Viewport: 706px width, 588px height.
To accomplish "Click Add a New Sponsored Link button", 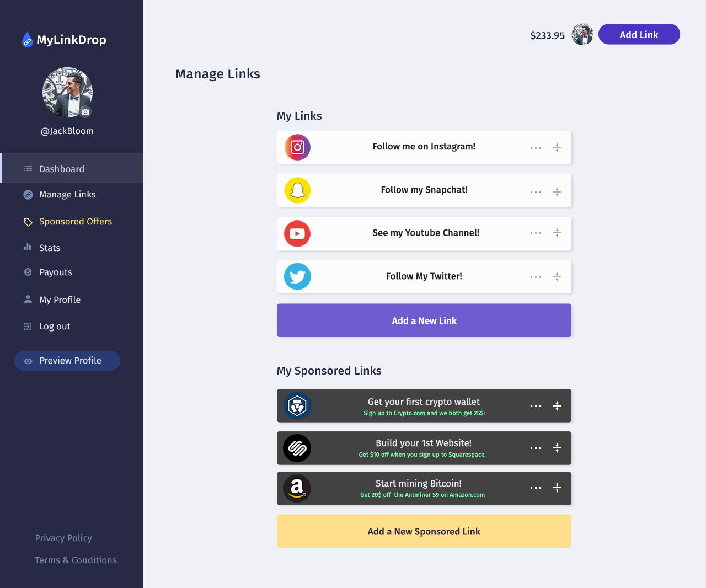I will (x=424, y=531).
